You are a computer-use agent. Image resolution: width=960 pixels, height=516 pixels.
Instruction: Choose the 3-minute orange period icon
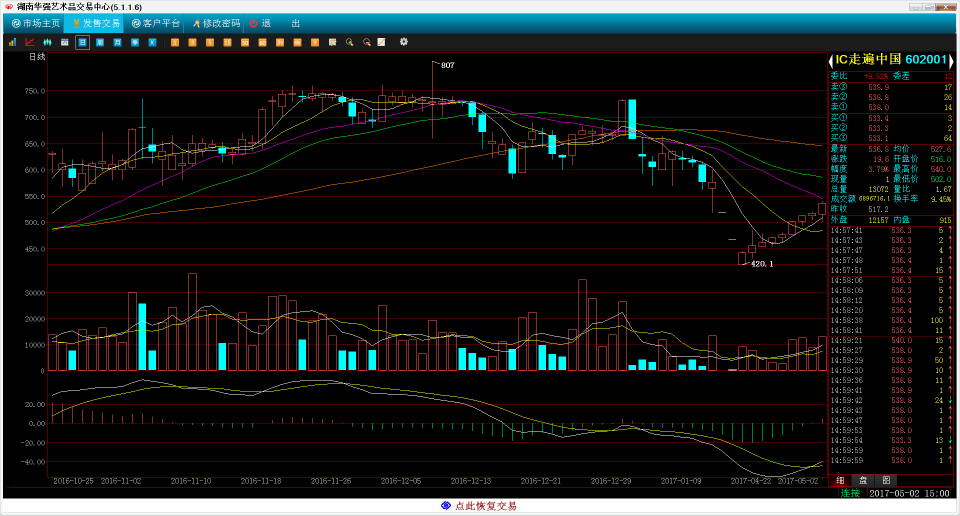(192, 42)
